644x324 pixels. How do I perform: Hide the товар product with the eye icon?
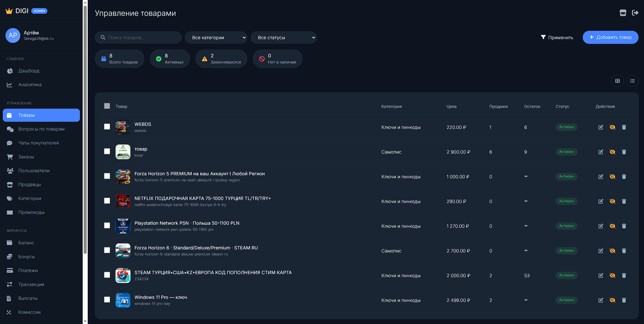612,152
